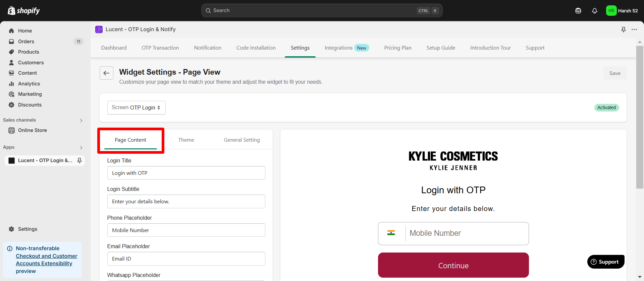Open the Sidekick assistant icon

click(578, 11)
